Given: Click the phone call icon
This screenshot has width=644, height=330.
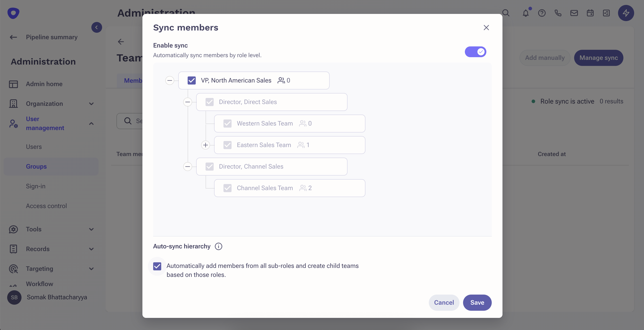Looking at the screenshot, I should click(558, 13).
